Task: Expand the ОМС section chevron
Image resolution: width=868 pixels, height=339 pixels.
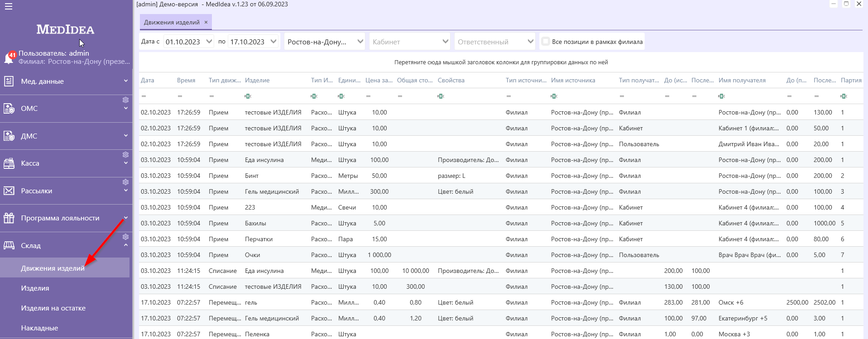Action: pos(125,108)
